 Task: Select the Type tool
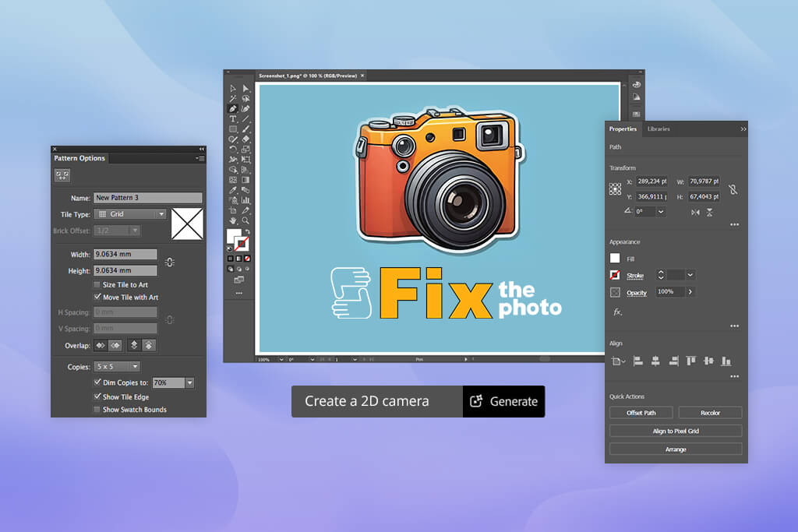click(232, 118)
